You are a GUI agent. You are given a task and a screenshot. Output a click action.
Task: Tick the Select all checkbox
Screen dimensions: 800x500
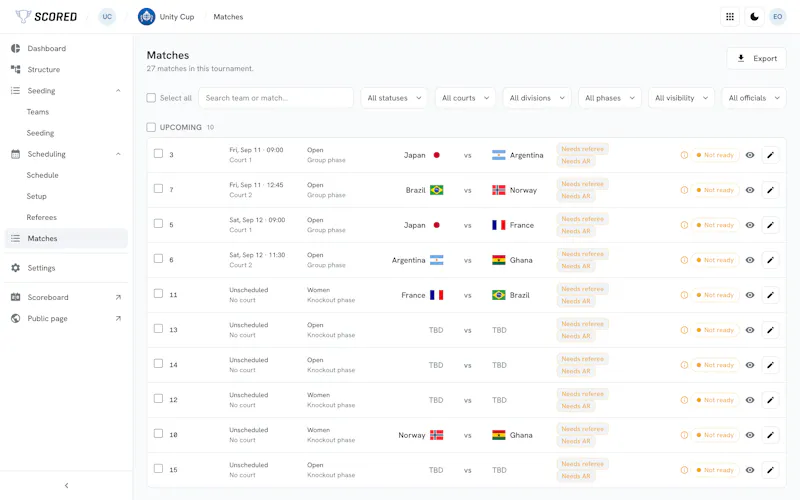point(151,97)
